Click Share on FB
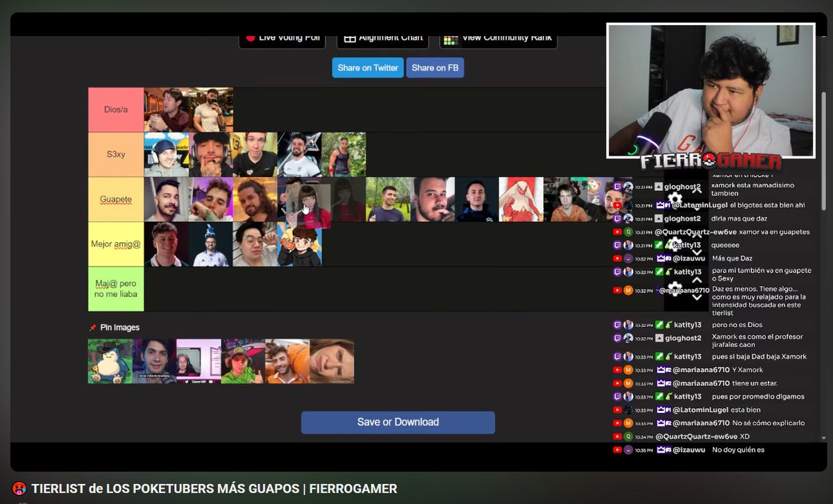Viewport: 833px width, 504px height. [x=435, y=67]
